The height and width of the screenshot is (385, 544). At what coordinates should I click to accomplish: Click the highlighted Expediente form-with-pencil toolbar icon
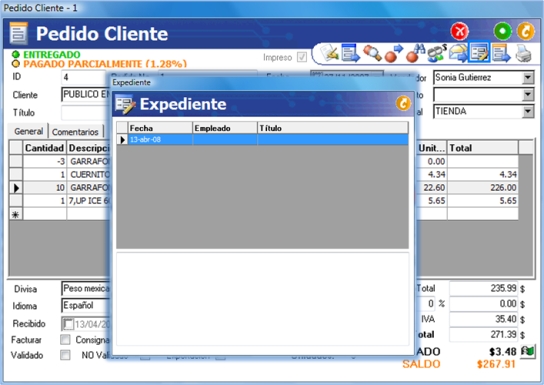479,52
